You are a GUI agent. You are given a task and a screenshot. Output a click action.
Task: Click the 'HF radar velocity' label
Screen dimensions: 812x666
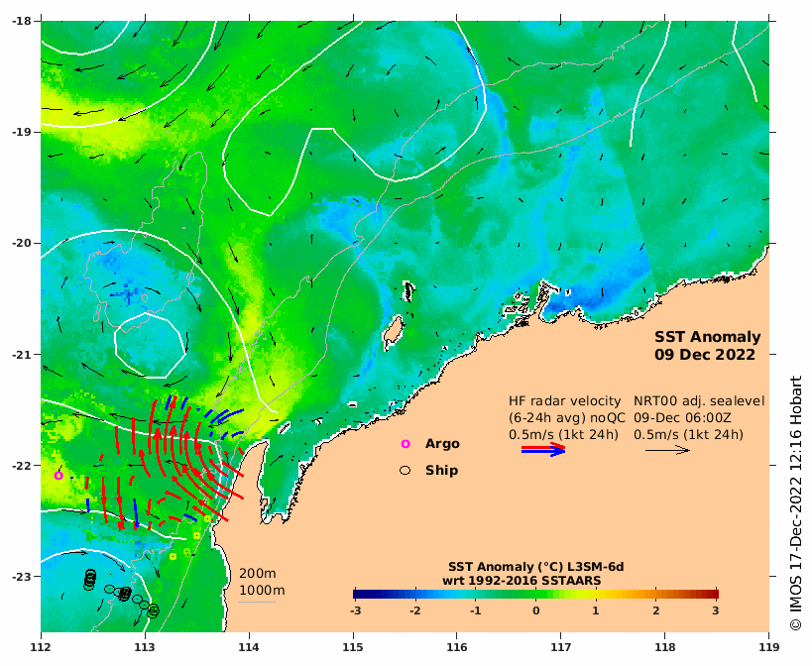(x=564, y=401)
